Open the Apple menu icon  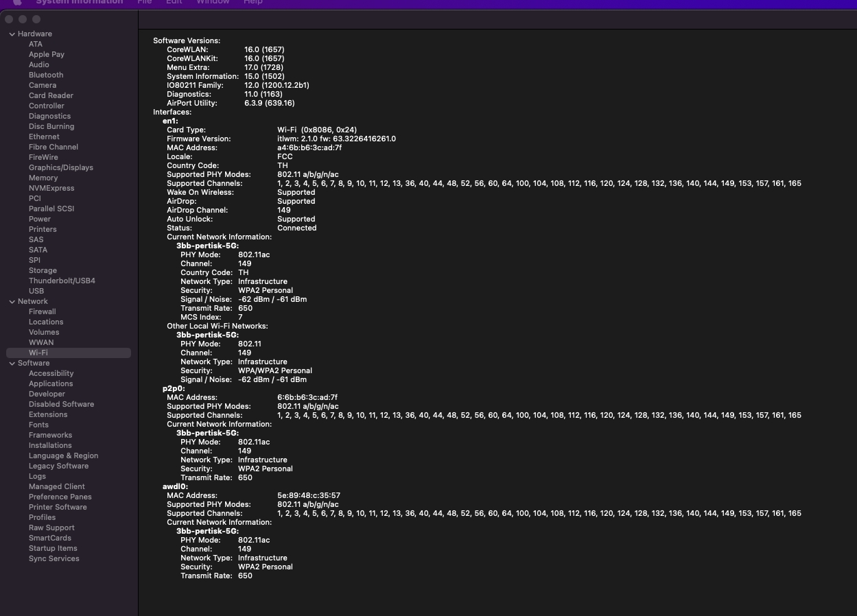[17, 2]
